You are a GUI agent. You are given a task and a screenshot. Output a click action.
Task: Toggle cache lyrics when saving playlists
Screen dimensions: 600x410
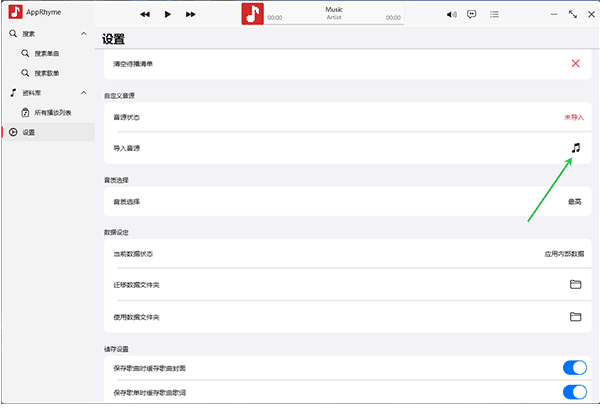point(574,392)
